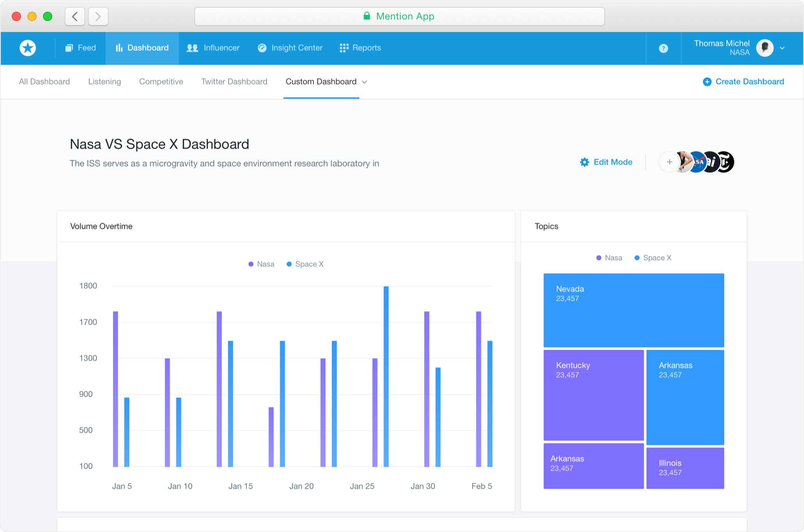Viewport: 804px width, 532px height.
Task: Click the Reports navigation icon
Action: click(x=344, y=48)
